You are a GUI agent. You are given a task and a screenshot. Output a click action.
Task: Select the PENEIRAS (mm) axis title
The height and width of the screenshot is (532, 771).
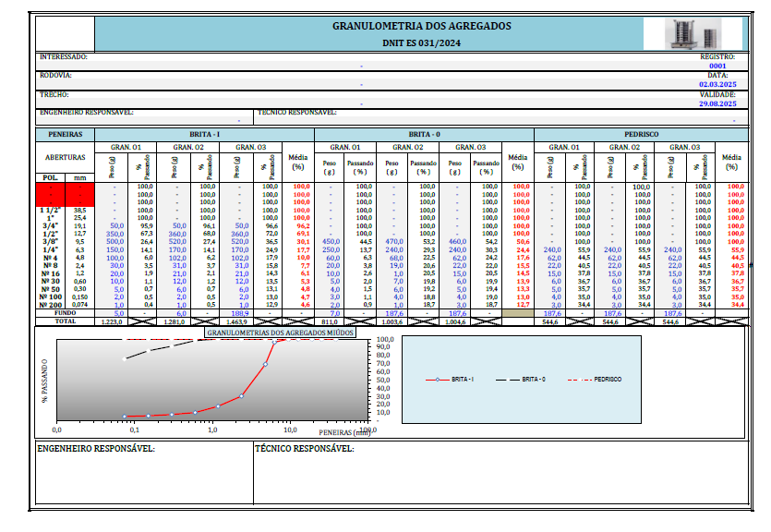click(344, 432)
